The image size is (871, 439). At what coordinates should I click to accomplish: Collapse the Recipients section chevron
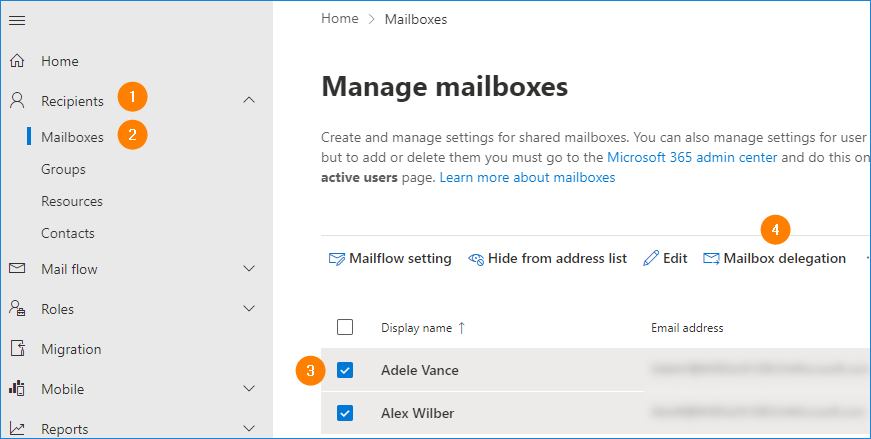coord(249,100)
